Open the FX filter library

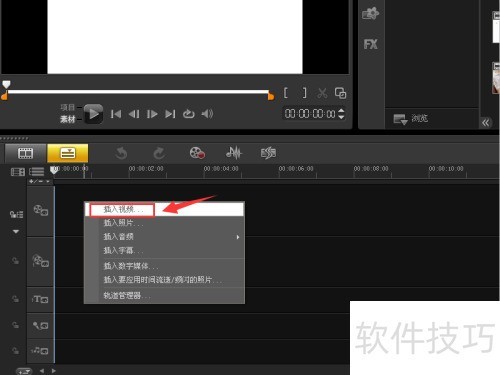point(370,44)
